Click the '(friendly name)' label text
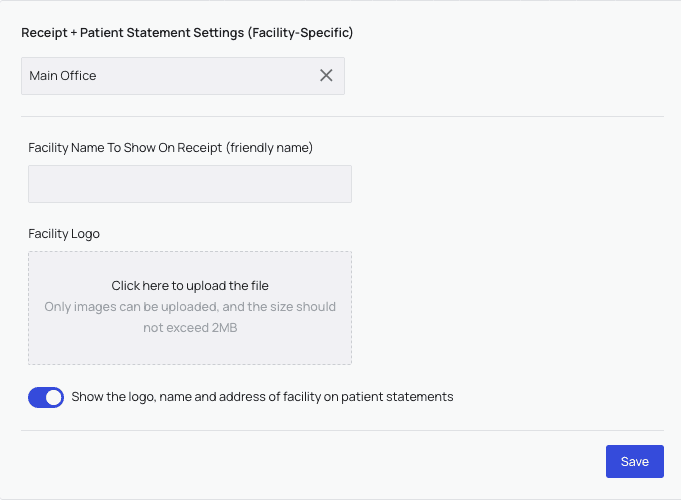This screenshot has height=500, width=681. (270, 148)
